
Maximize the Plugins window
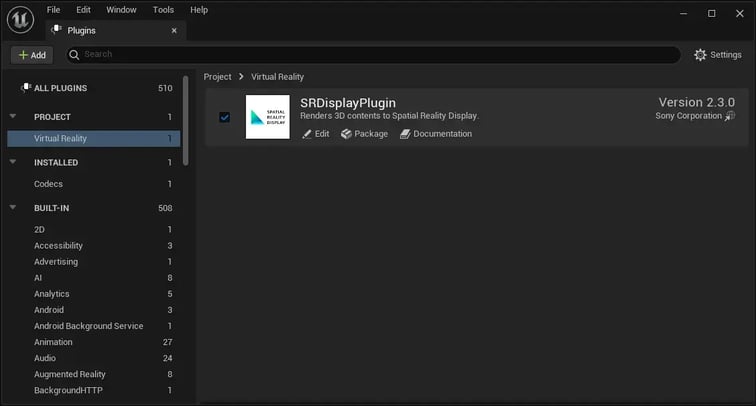pyautogui.click(x=711, y=14)
